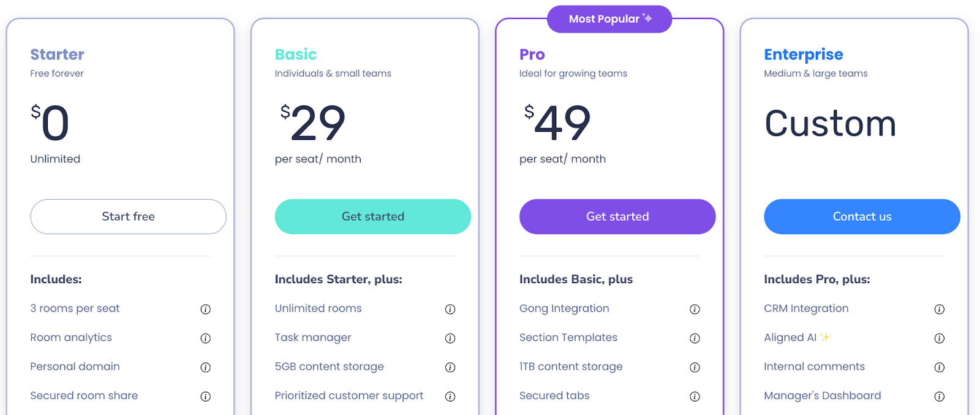
Task: Click info icon for Personal domain
Action: click(x=206, y=367)
